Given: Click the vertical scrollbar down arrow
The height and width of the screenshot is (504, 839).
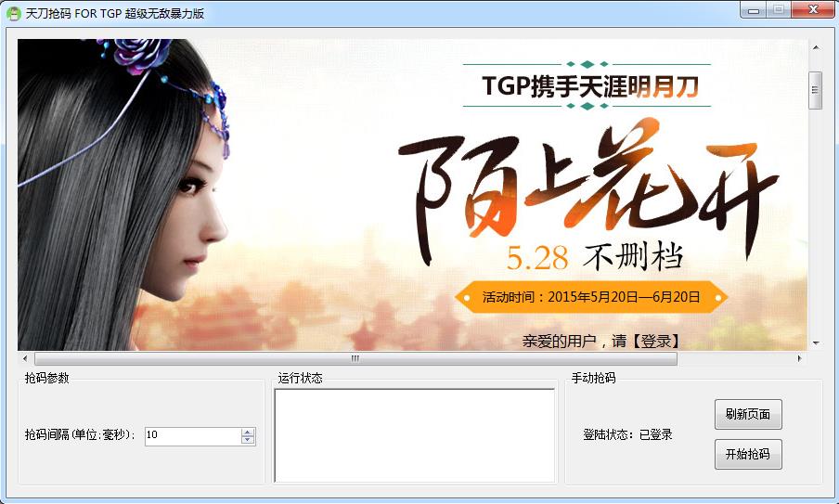Looking at the screenshot, I should tap(816, 342).
